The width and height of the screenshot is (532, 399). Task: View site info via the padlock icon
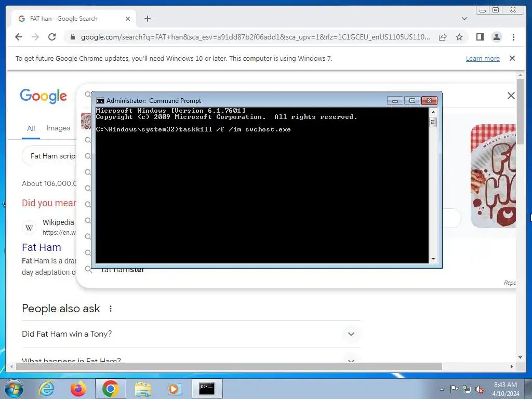pyautogui.click(x=72, y=37)
